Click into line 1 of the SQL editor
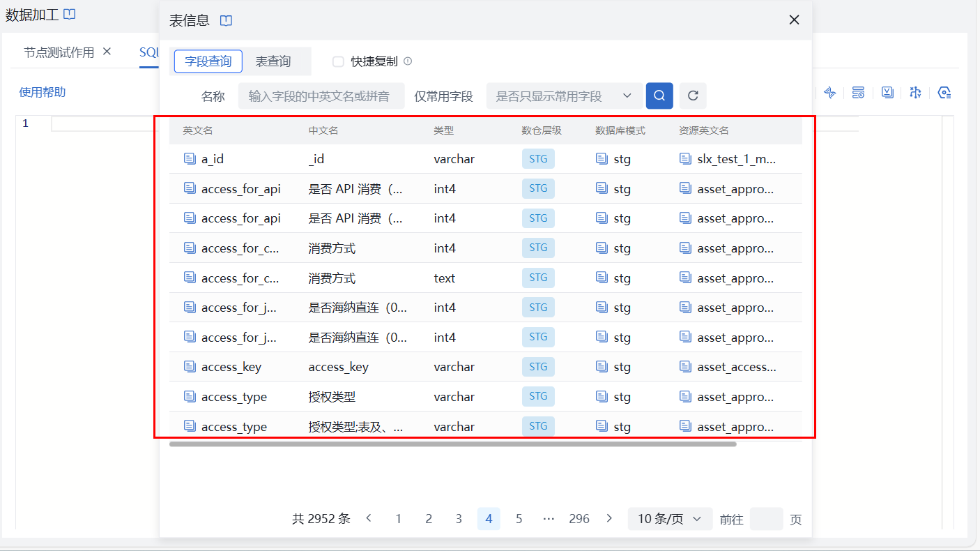The height and width of the screenshot is (551, 980). [x=105, y=123]
